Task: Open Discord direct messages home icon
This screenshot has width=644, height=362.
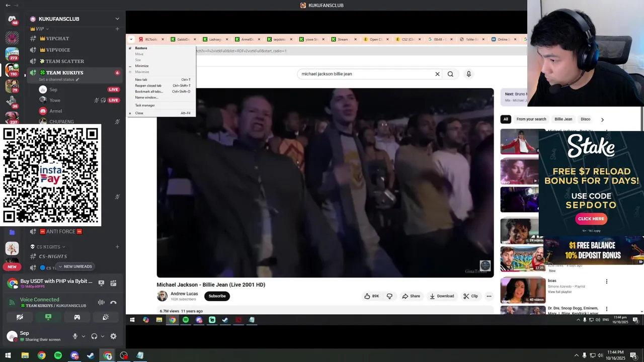Action: pyautogui.click(x=12, y=19)
